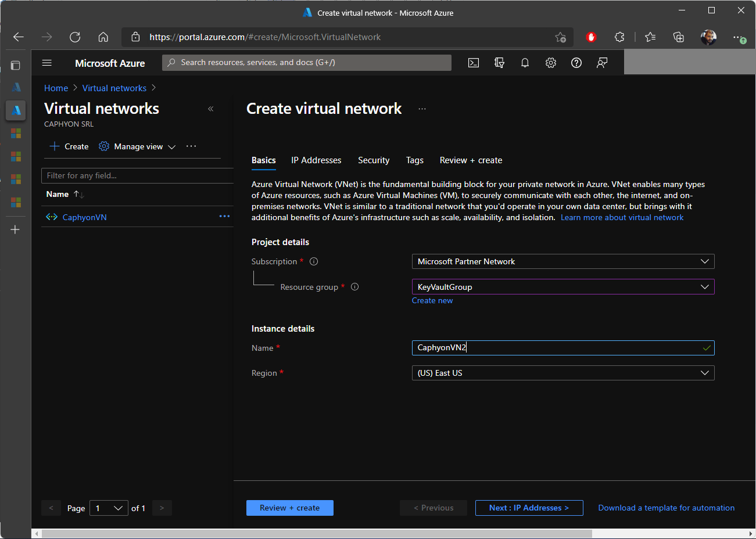Go to Virtual networks breadcrumb

pyautogui.click(x=114, y=88)
